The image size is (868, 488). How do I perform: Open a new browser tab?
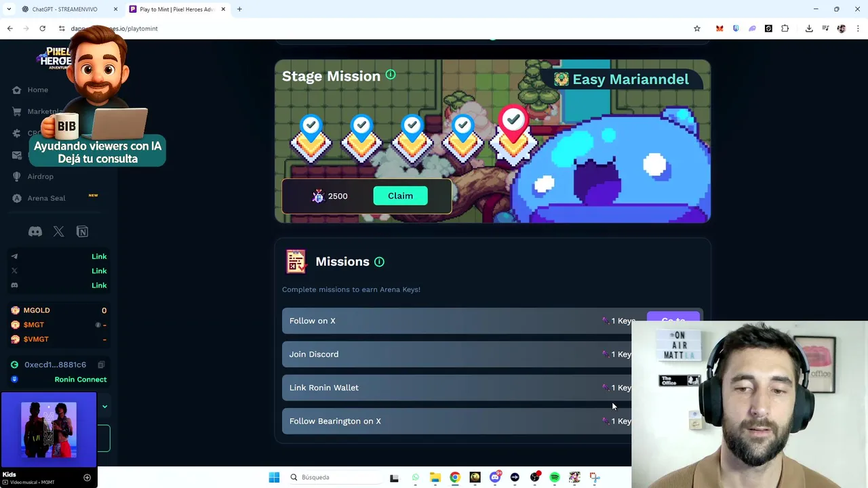click(239, 9)
